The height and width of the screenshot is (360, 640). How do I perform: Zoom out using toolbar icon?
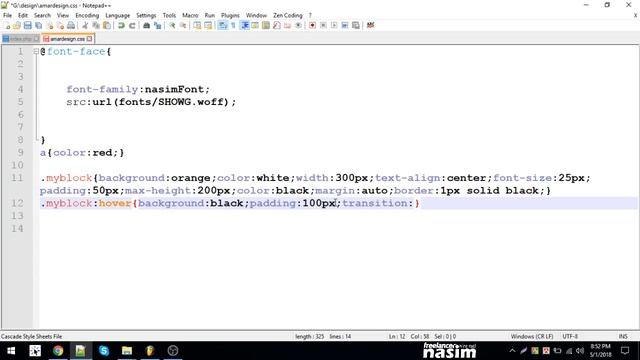click(x=183, y=25)
